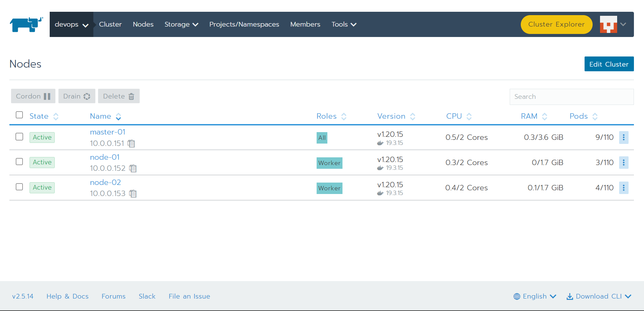Viewport: 644px width, 311px height.
Task: Expand the Storage menu
Action: point(181,25)
